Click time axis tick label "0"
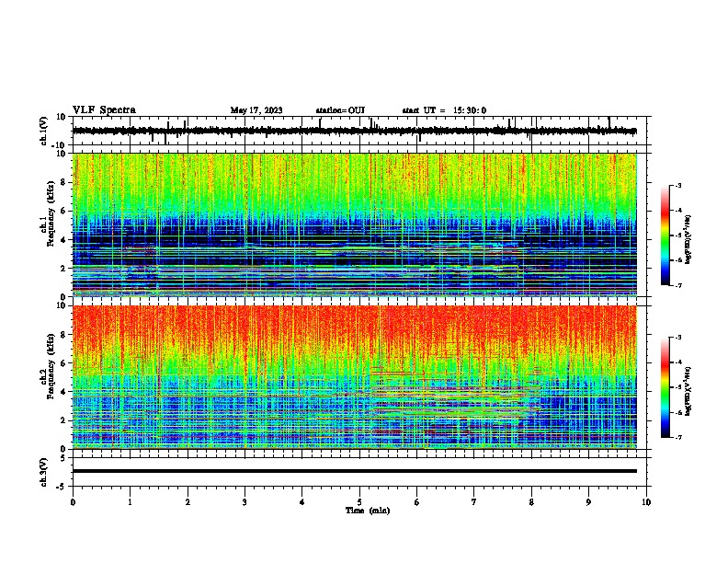Viewport: 728px width, 563px height. coord(73,502)
